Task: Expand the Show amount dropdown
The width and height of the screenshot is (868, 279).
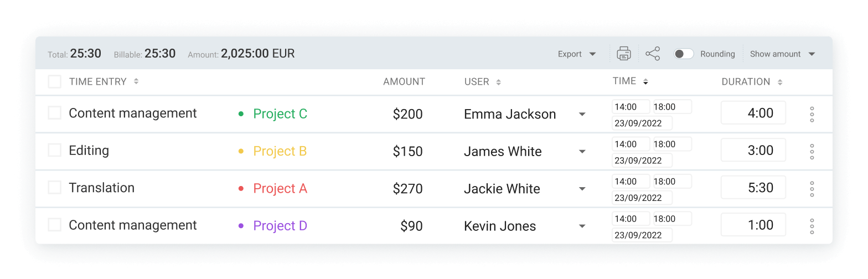Action: coord(782,54)
